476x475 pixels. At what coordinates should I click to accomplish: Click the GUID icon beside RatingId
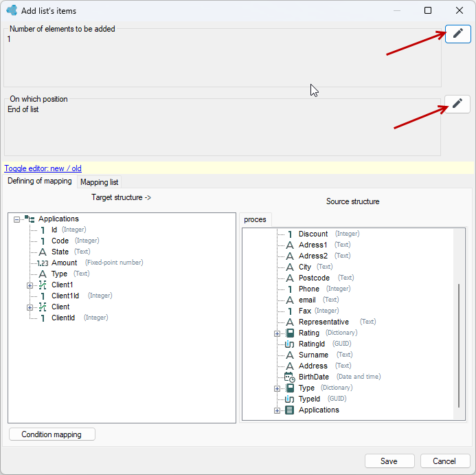point(290,344)
